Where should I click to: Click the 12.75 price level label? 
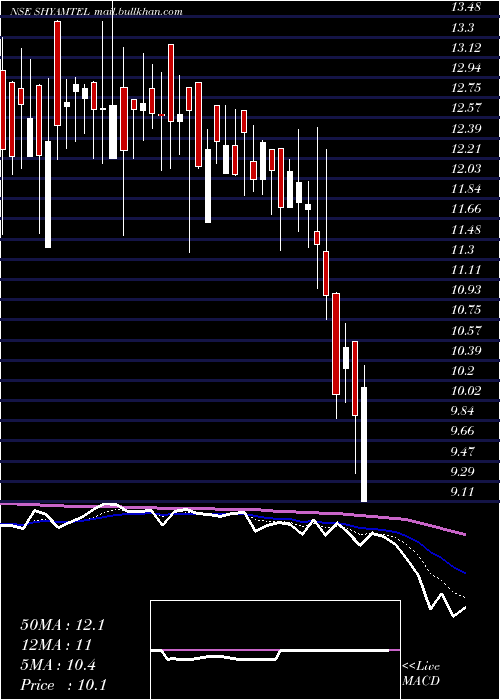[x=466, y=88]
